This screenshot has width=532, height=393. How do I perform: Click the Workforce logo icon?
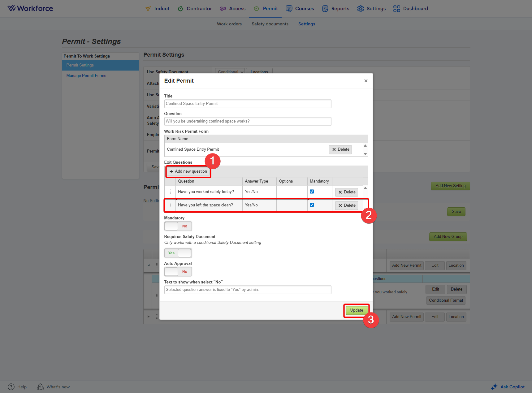[x=11, y=8]
